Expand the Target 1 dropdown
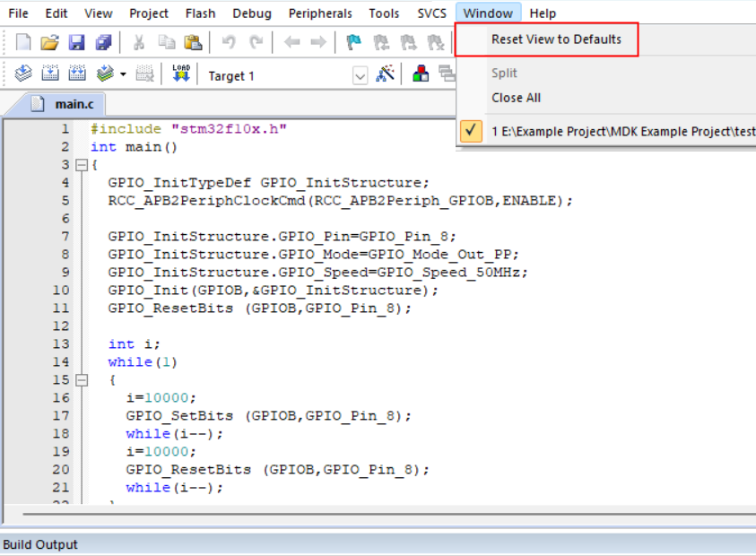The height and width of the screenshot is (556, 756). pos(360,76)
